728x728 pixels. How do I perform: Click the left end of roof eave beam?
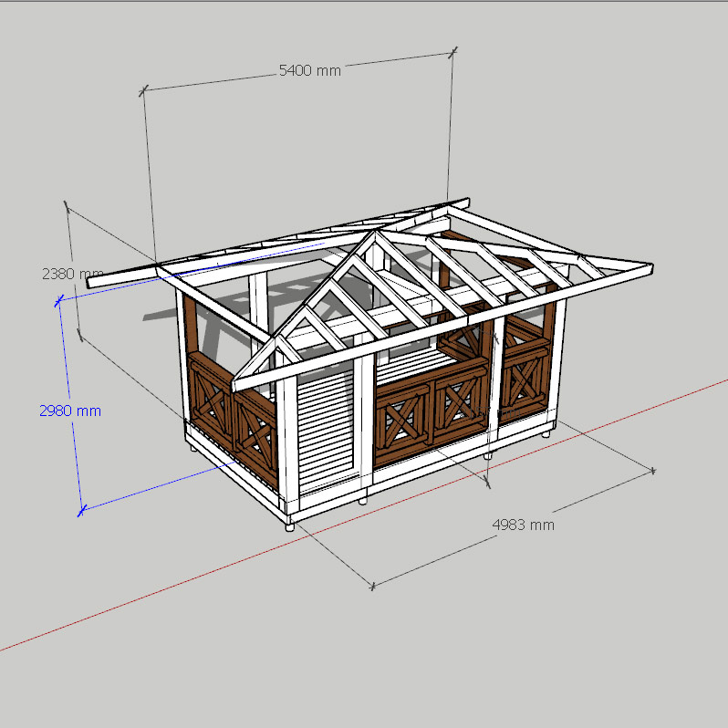tap(93, 283)
